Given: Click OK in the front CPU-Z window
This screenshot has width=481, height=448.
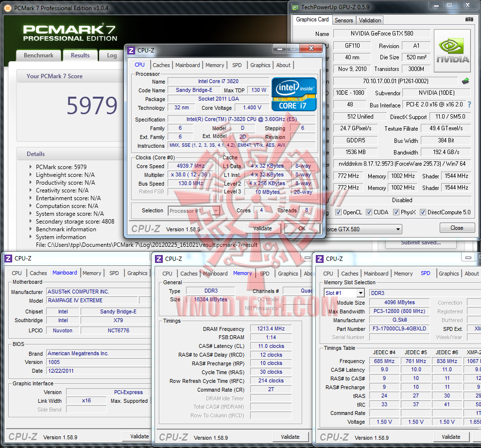Looking at the screenshot, I should point(302,228).
